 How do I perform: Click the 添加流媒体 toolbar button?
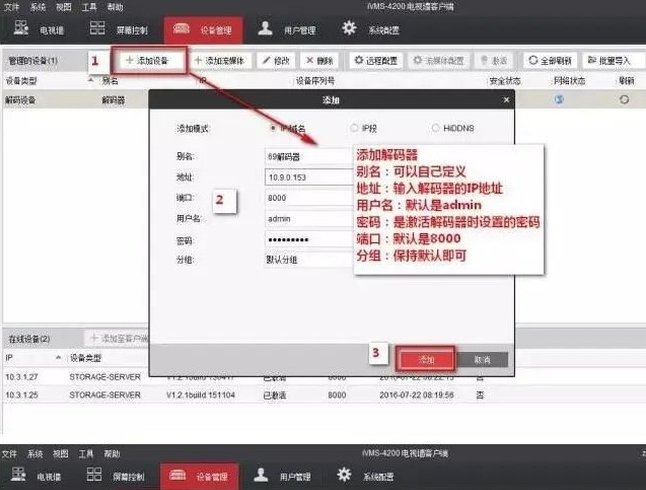tap(224, 61)
